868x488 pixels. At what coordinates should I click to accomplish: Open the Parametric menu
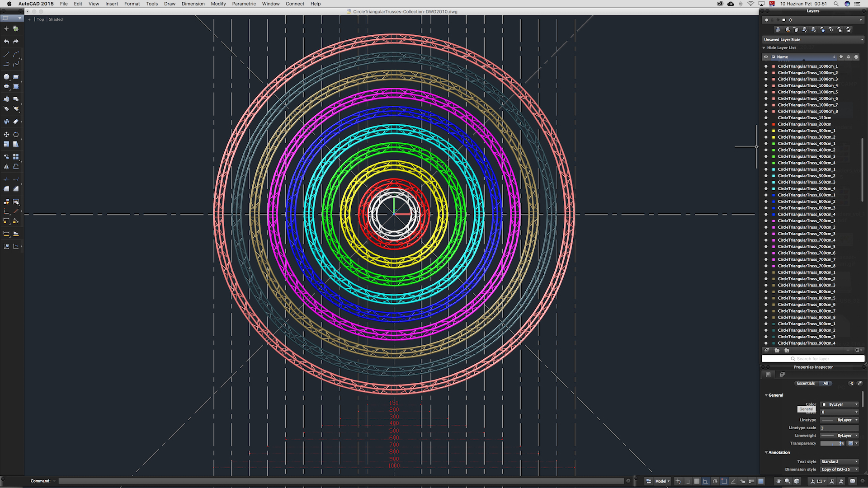[x=244, y=4]
